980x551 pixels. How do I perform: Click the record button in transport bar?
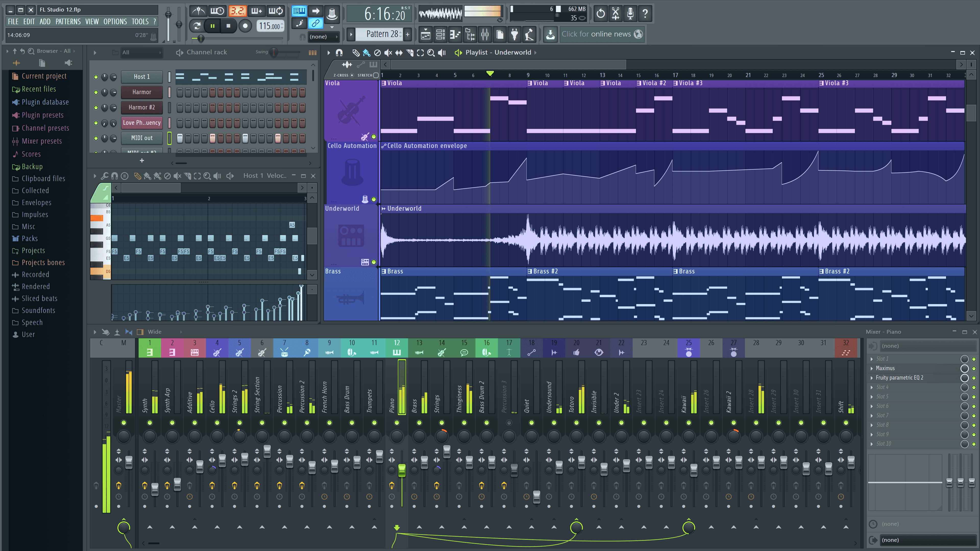click(246, 26)
